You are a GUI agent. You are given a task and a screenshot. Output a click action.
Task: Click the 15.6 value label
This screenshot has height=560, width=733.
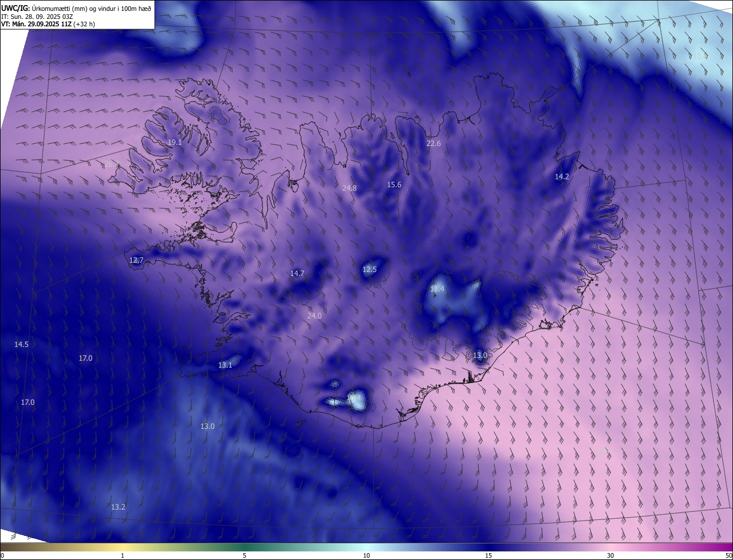tap(394, 185)
